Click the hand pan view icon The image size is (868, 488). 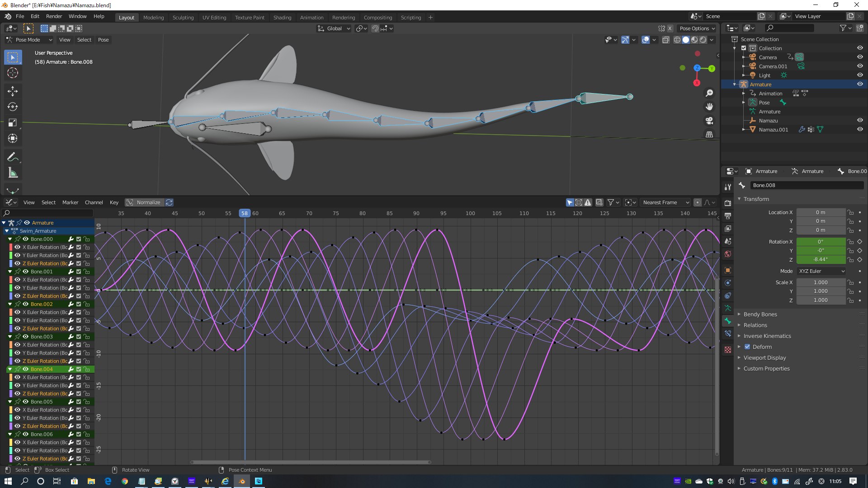click(709, 107)
